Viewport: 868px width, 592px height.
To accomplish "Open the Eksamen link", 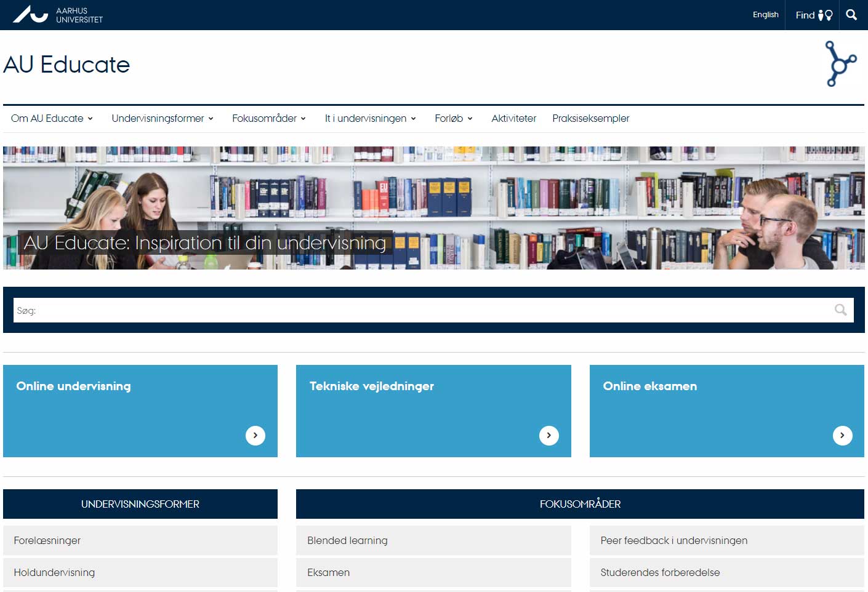I will 433,572.
